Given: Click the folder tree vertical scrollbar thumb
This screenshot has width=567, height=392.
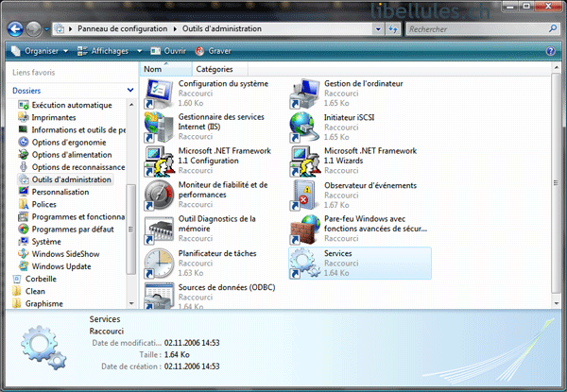Looking at the screenshot, I should coord(131,229).
